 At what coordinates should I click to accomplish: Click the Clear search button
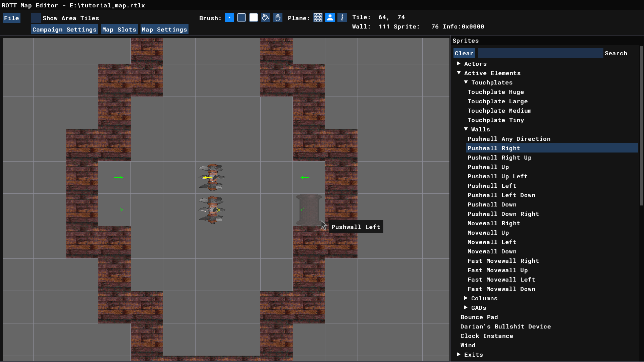[464, 53]
